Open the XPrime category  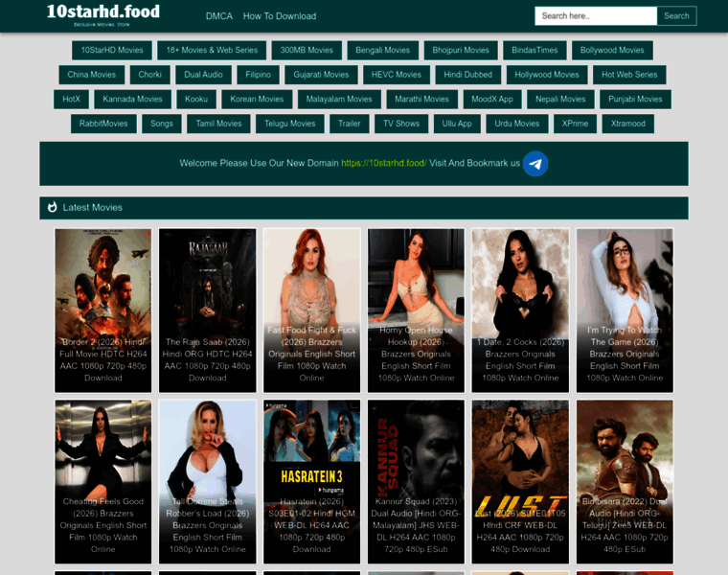tap(575, 124)
